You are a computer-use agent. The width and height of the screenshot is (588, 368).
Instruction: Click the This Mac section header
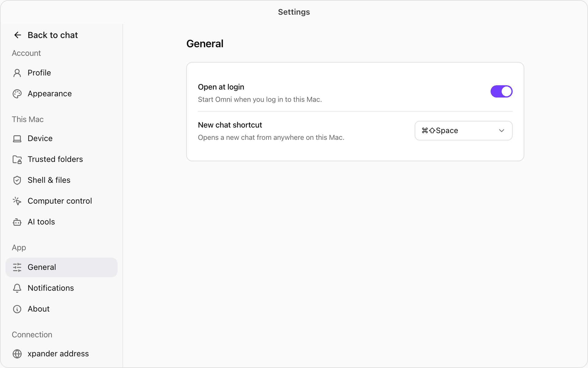pos(28,120)
